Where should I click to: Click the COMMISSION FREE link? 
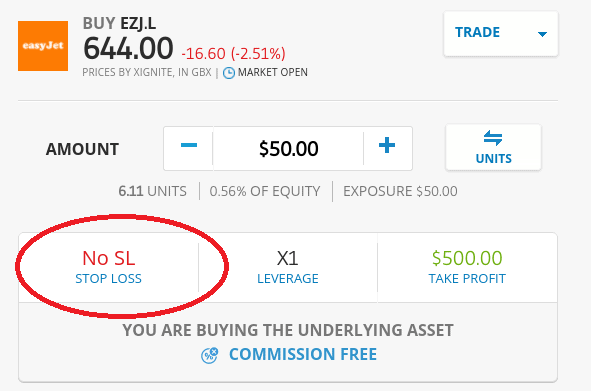303,354
